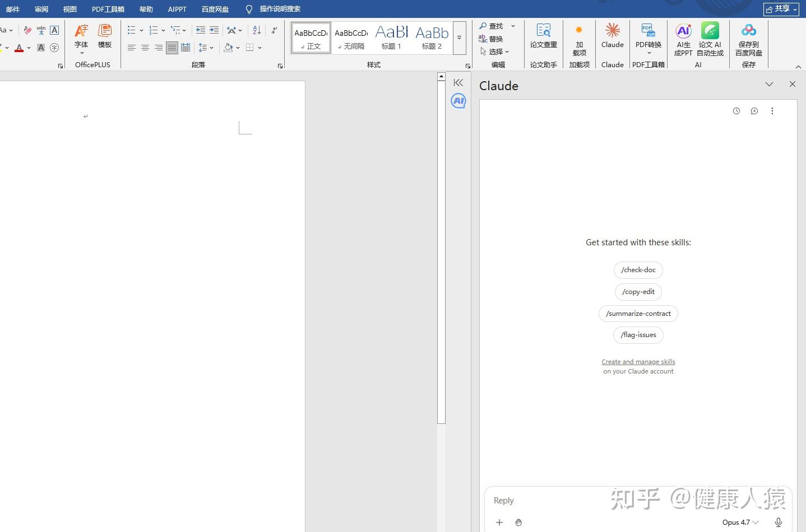Start a new chat in the Claude pane

tap(754, 111)
